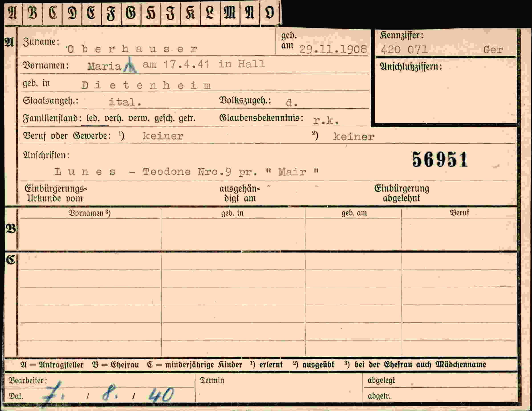Click the 'abgelegt' label
This screenshot has height=411, width=532.
point(381,380)
